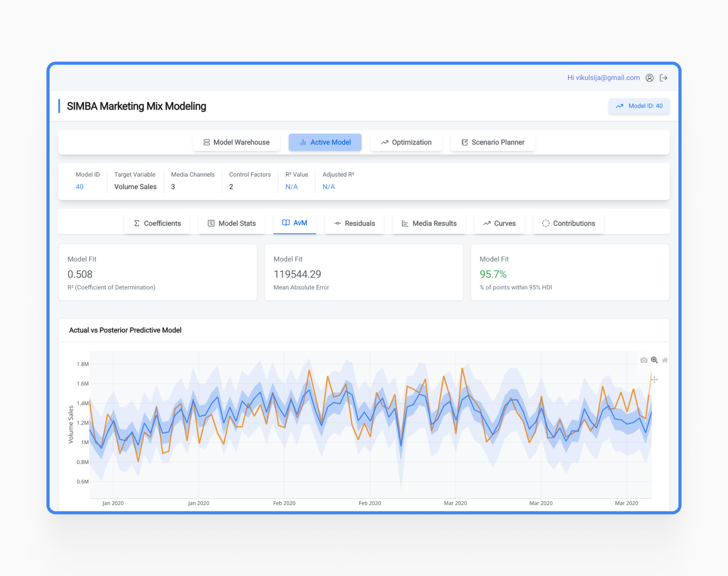Image resolution: width=728 pixels, height=576 pixels.
Task: Click the home icon to reset chart axes
Action: click(665, 360)
